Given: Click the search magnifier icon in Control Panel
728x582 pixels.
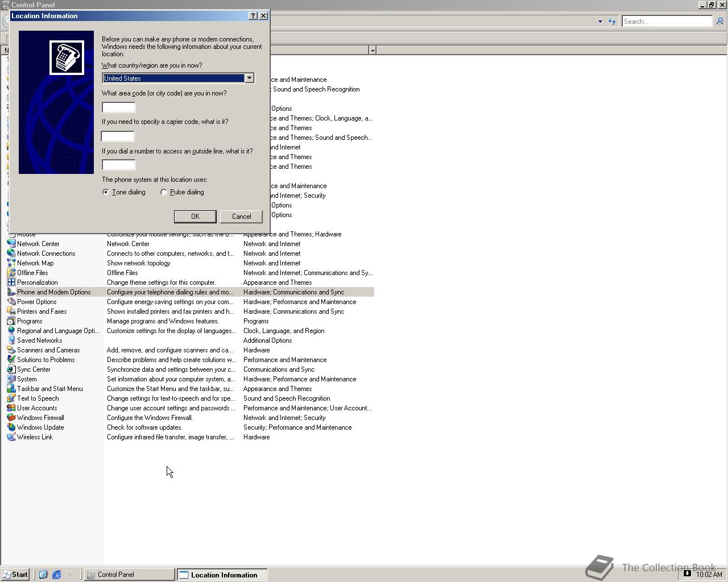Looking at the screenshot, I should pos(719,21).
